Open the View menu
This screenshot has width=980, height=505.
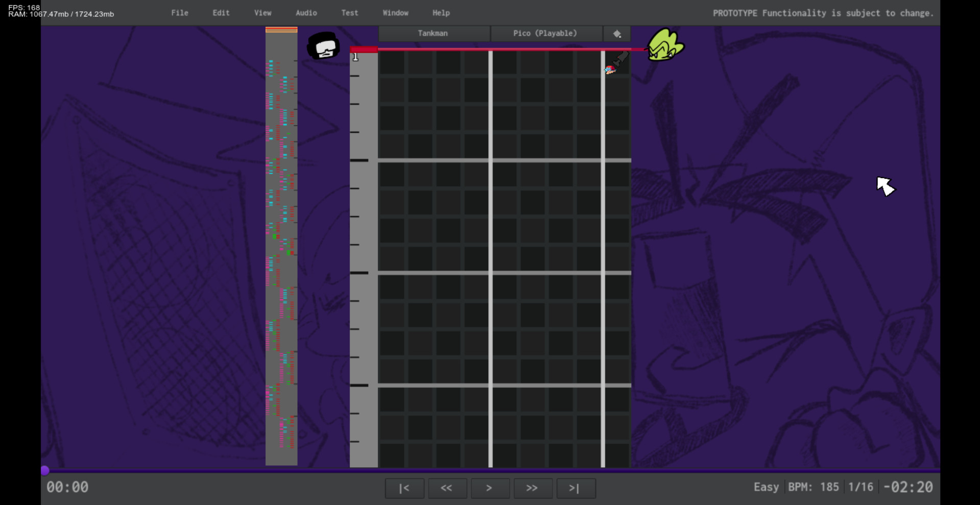pyautogui.click(x=263, y=13)
